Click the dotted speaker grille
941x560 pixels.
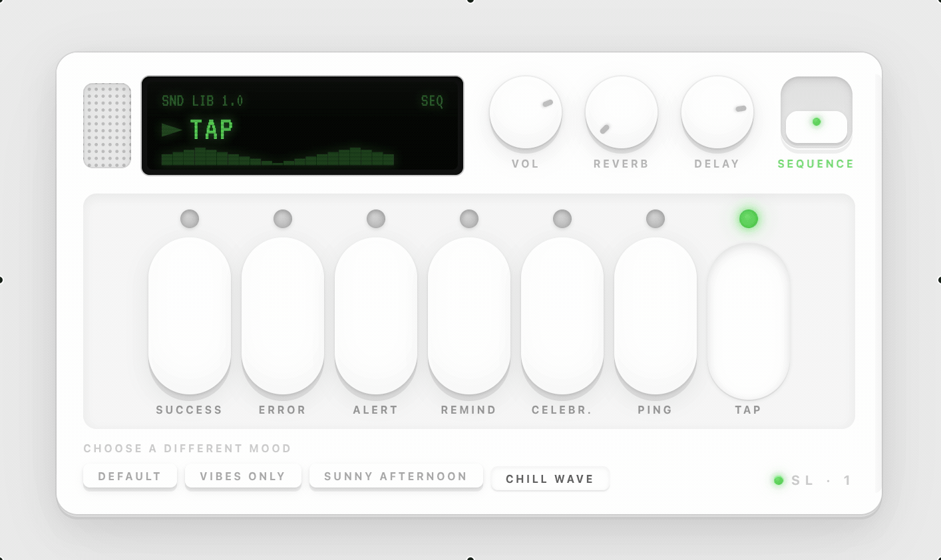[x=107, y=126]
